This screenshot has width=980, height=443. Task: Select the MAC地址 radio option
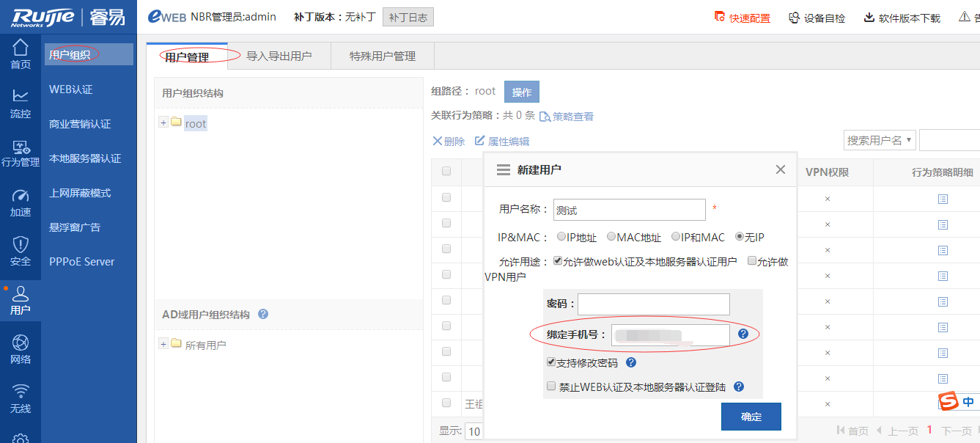[611, 237]
